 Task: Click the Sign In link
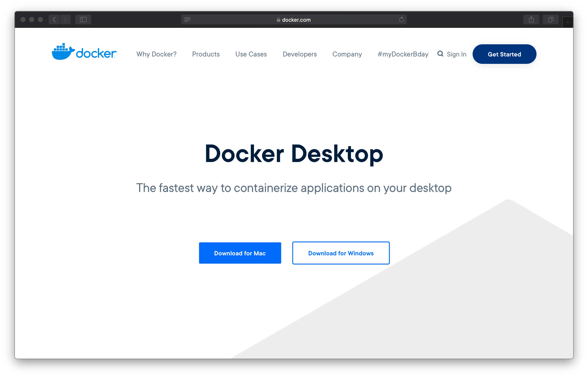457,54
